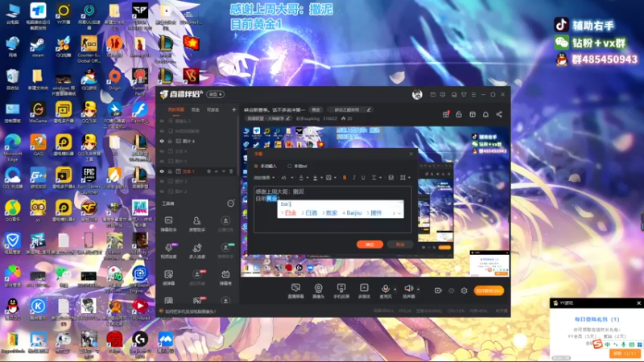
Task: Expand speaker volume arrow
Action: (x=418, y=290)
